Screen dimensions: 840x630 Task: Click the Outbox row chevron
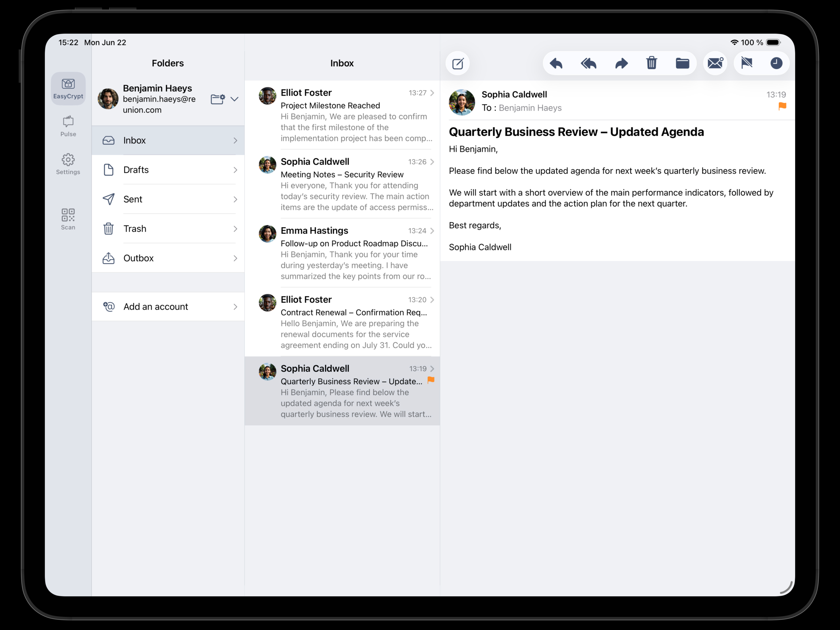pos(235,258)
